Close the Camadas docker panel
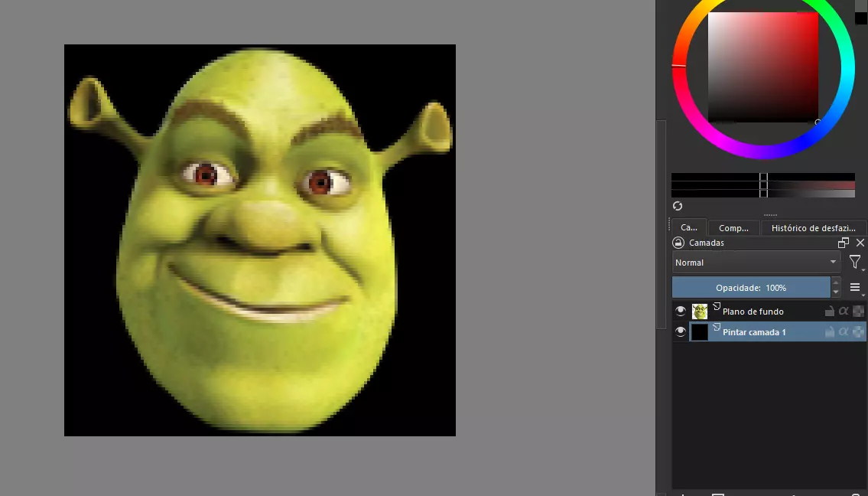 click(860, 243)
